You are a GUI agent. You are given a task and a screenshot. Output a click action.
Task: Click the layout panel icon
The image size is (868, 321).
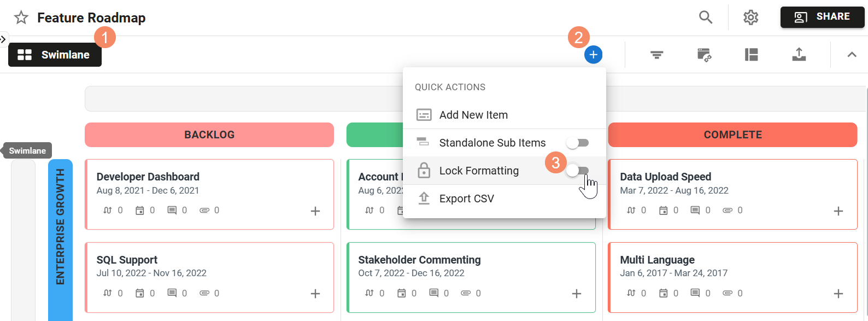point(752,55)
